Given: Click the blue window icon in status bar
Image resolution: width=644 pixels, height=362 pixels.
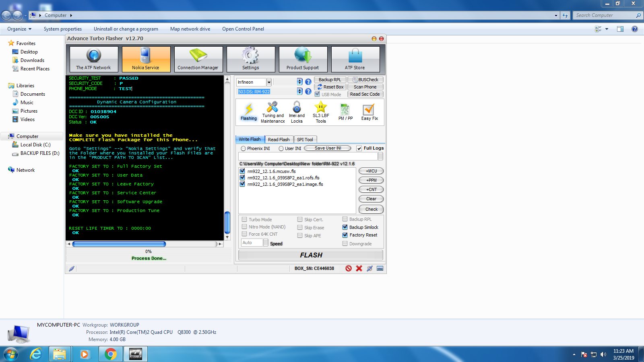Looking at the screenshot, I should coord(380,268).
